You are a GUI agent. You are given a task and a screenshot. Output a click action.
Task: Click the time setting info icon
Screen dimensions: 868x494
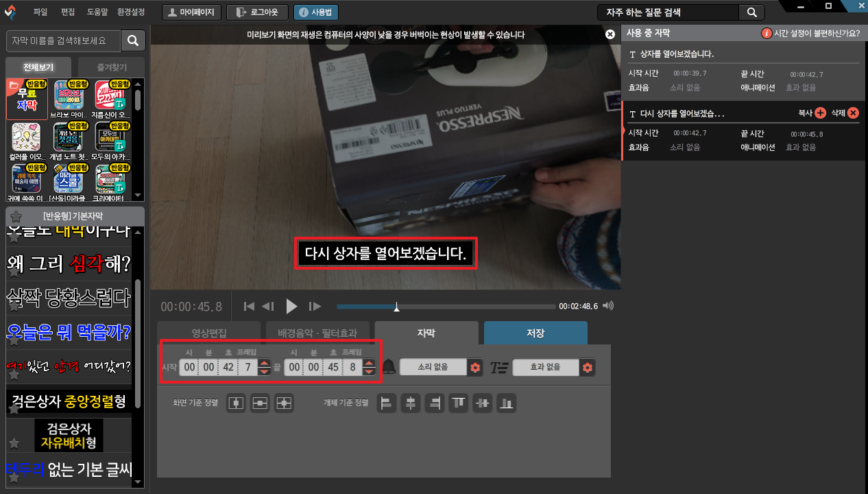(x=767, y=33)
